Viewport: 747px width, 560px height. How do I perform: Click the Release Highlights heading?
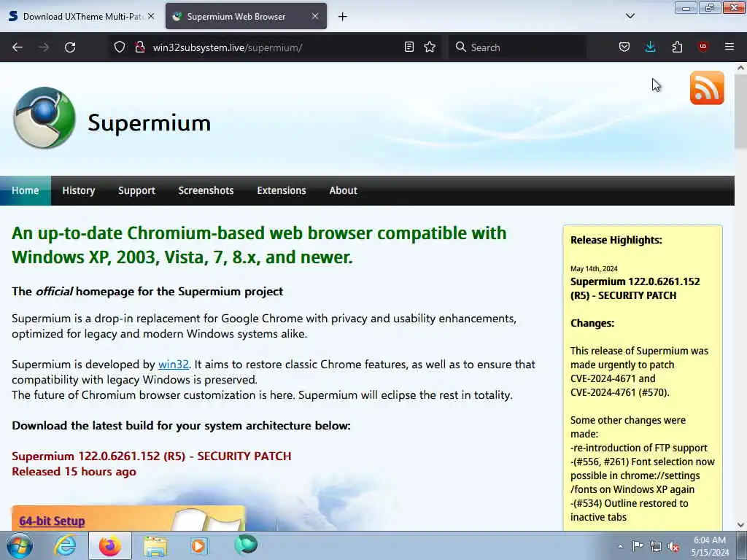[616, 240]
